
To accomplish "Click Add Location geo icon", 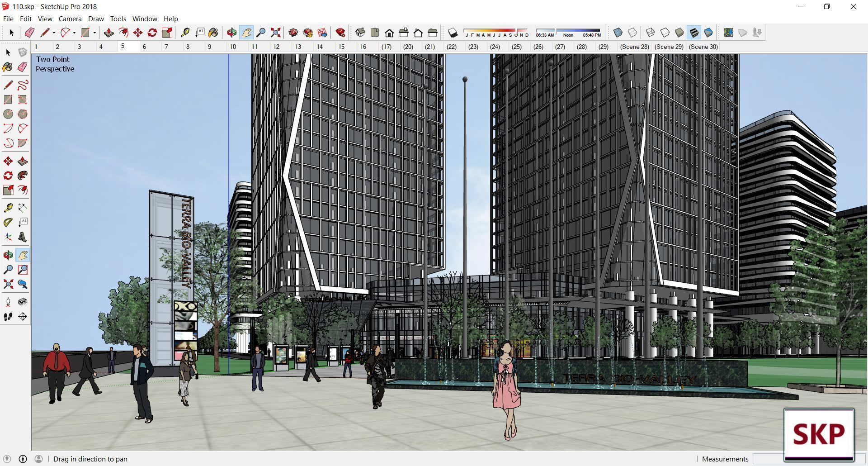I will [728, 33].
